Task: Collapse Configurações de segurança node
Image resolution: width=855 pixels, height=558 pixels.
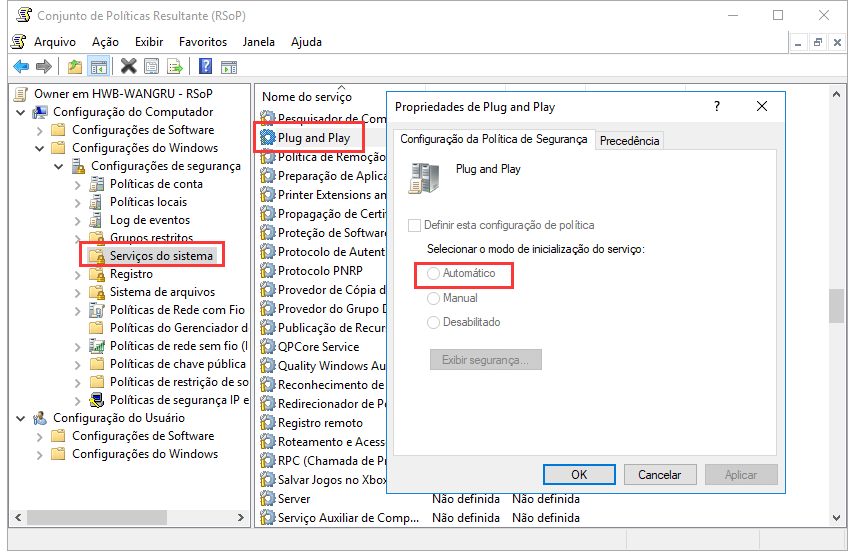Action: [x=58, y=166]
